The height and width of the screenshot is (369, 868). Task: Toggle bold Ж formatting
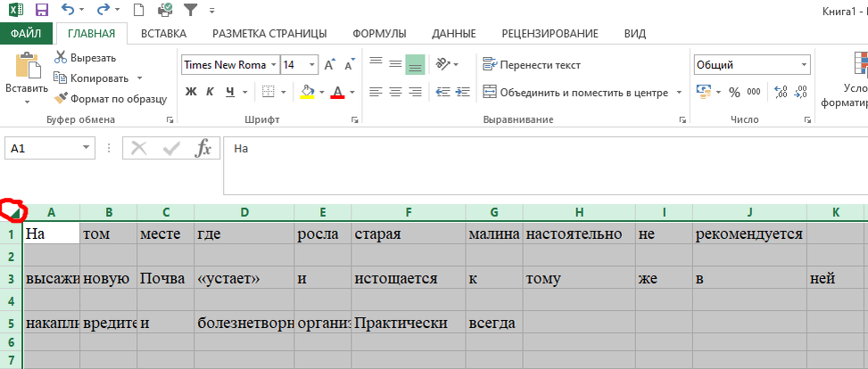[190, 92]
